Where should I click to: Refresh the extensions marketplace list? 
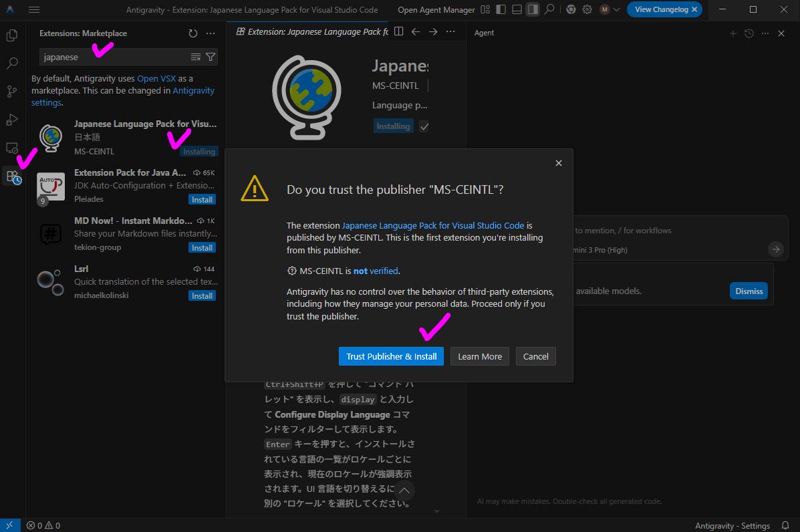point(193,33)
